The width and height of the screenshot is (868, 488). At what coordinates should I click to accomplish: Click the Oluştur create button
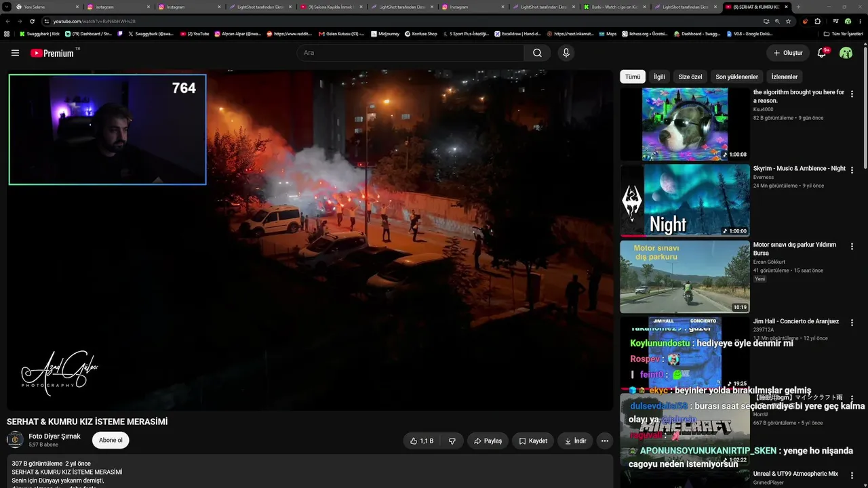(787, 53)
